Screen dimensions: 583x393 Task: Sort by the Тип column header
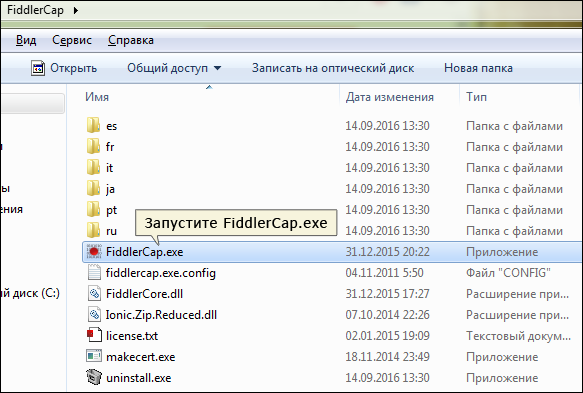tap(476, 97)
